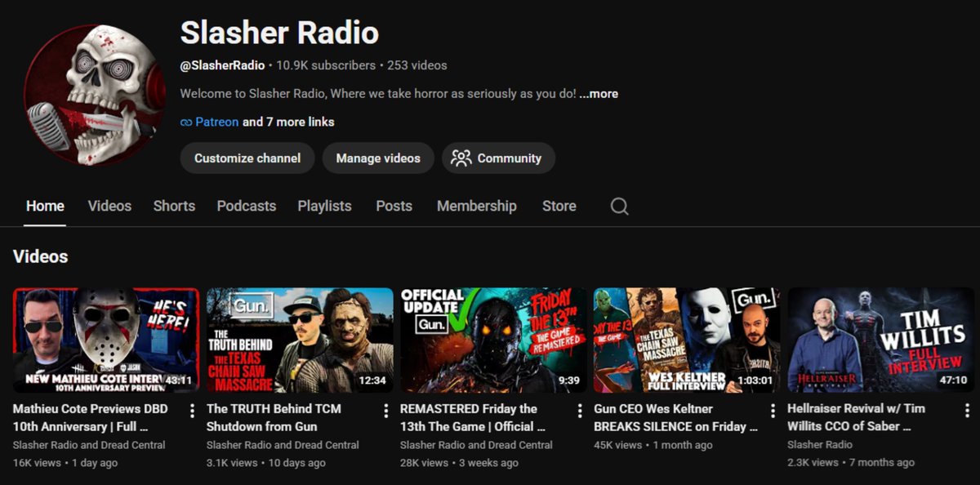Open The TRUTH Behind TCM Shutdown title
This screenshot has width=980, height=485.
(274, 417)
